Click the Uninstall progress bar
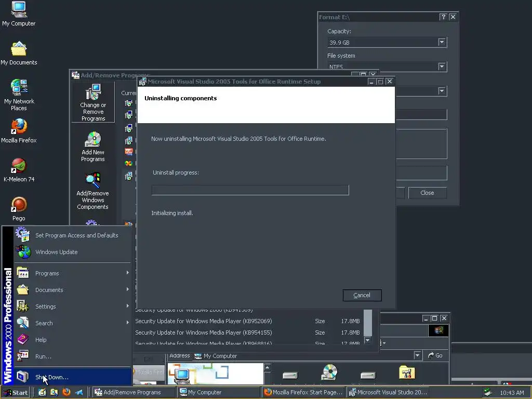 (250, 190)
